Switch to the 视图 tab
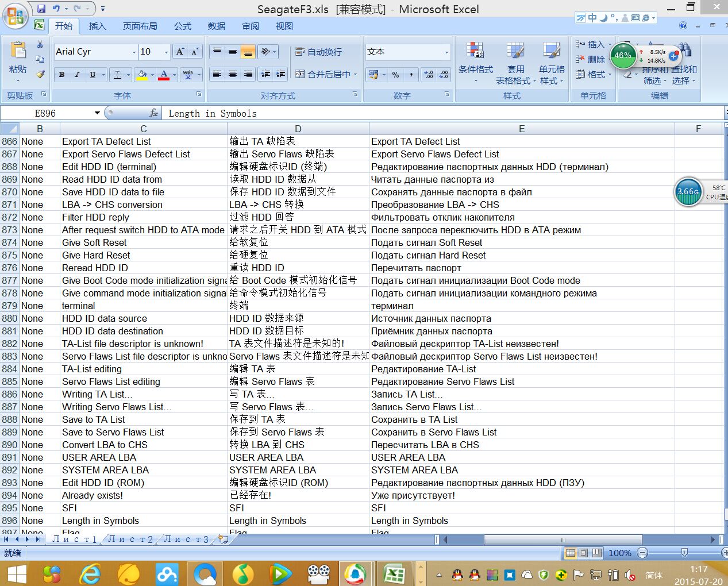The width and height of the screenshot is (728, 586). (284, 26)
